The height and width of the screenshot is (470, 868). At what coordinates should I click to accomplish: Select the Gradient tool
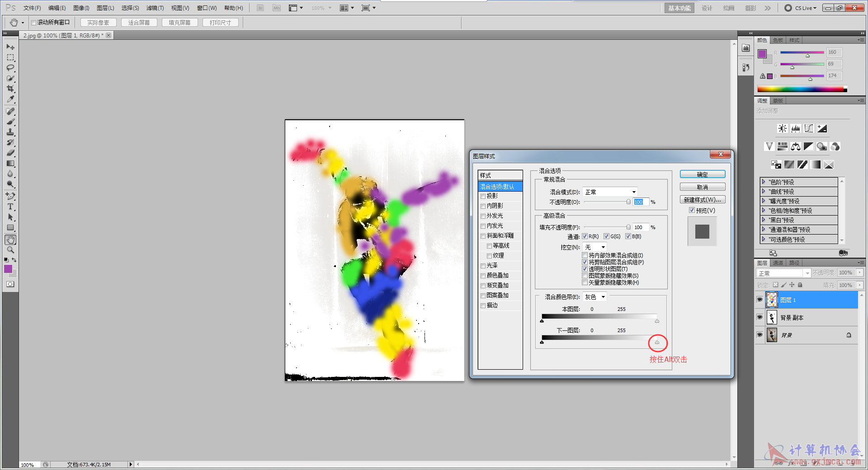click(10, 163)
